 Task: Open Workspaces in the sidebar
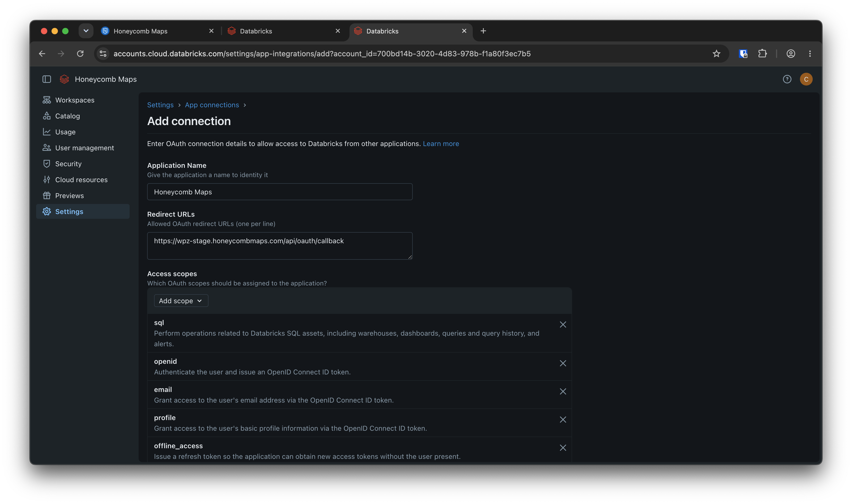click(x=83, y=100)
